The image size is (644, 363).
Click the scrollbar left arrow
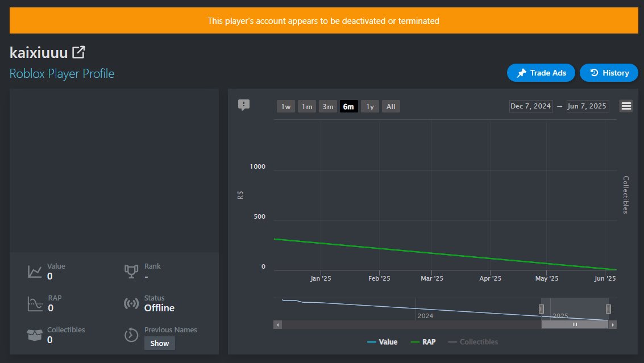coord(277,324)
